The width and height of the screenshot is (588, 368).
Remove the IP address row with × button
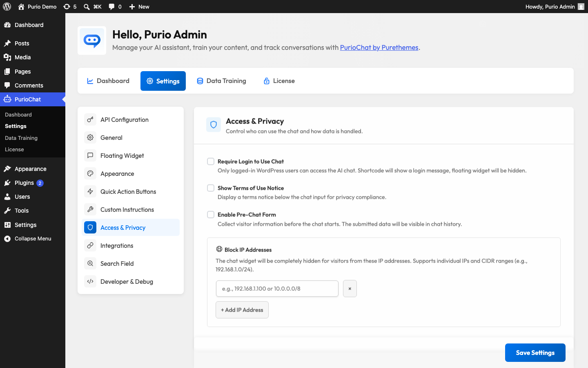pos(350,289)
